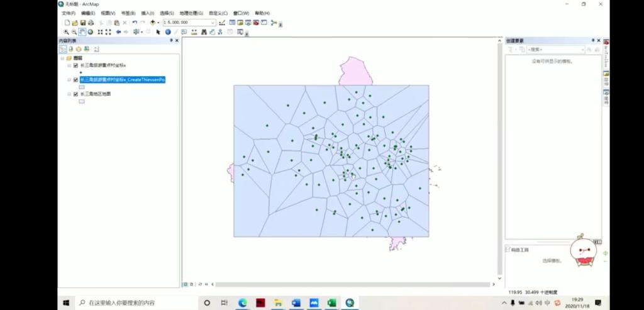Click the Undo arrow in toolbar
Image resolution: width=644 pixels, height=310 pixels.
[135, 23]
